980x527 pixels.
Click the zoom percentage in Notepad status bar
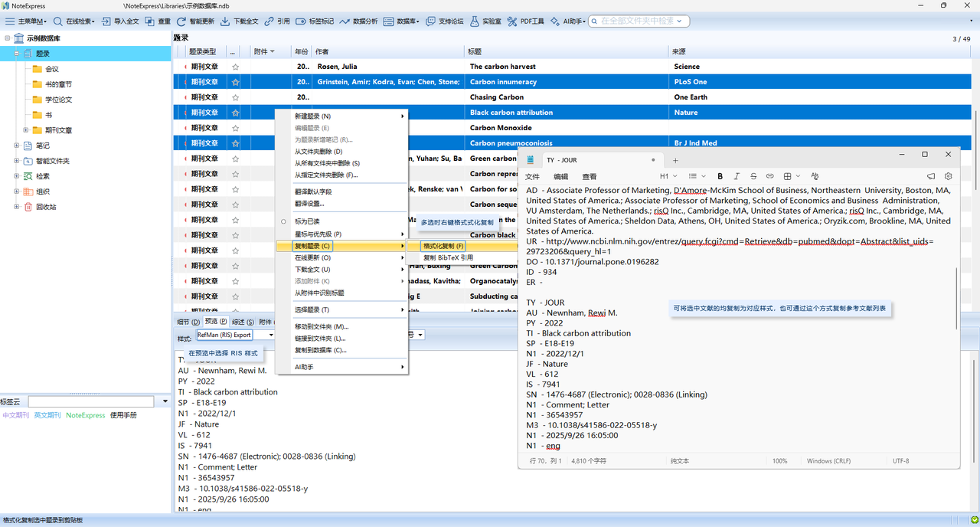779,461
